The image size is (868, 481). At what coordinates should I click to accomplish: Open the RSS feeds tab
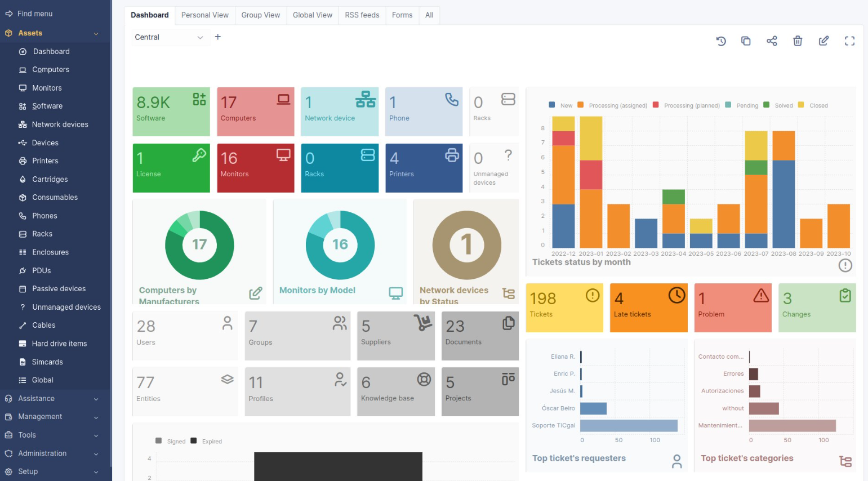(362, 15)
